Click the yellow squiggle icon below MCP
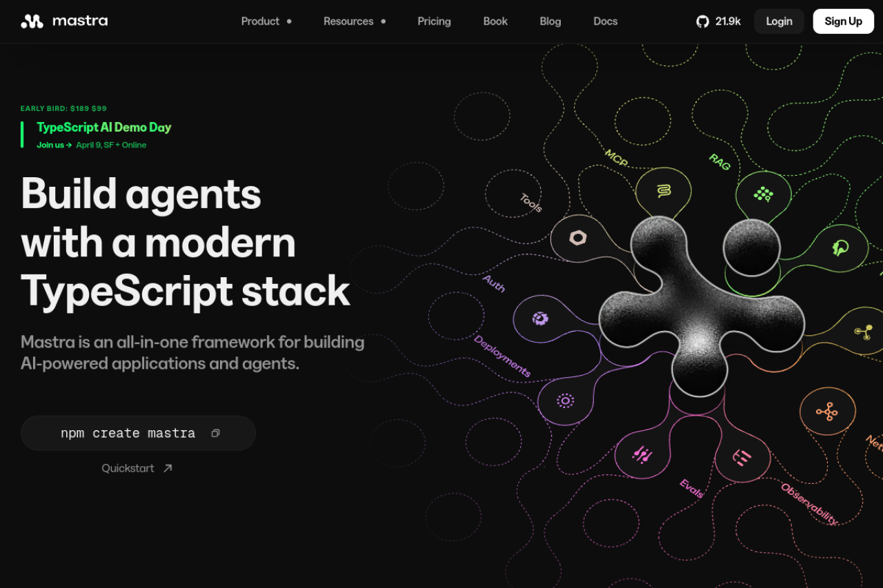Image resolution: width=883 pixels, height=588 pixels. coord(664,191)
